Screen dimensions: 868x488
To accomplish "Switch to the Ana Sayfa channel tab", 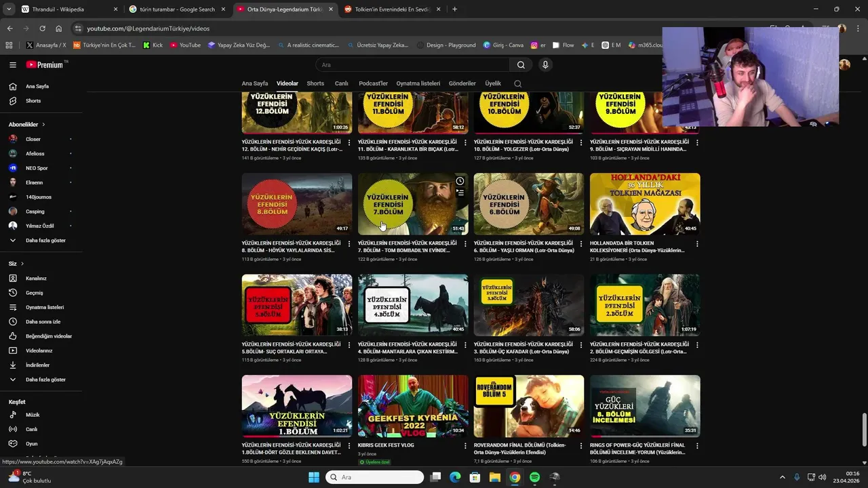I will pyautogui.click(x=255, y=83).
